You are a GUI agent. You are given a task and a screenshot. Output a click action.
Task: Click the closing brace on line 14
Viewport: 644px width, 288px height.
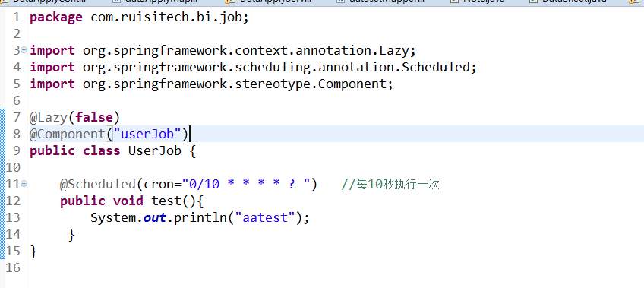pyautogui.click(x=71, y=235)
